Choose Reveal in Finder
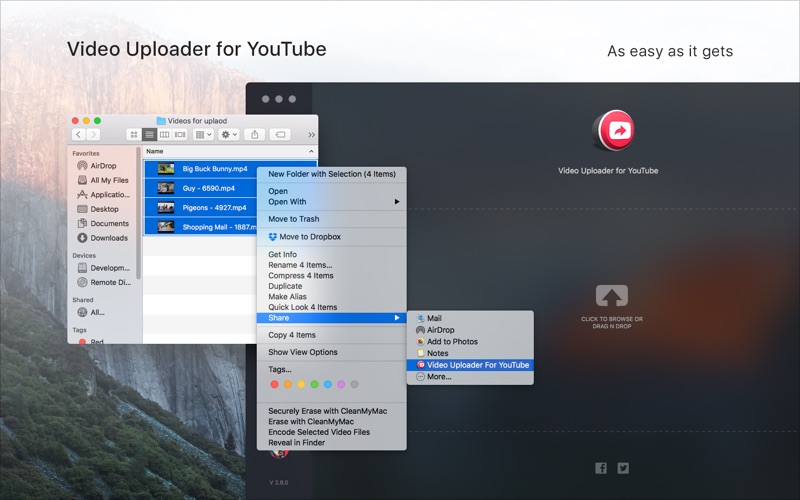This screenshot has height=500, width=800. [x=332, y=442]
